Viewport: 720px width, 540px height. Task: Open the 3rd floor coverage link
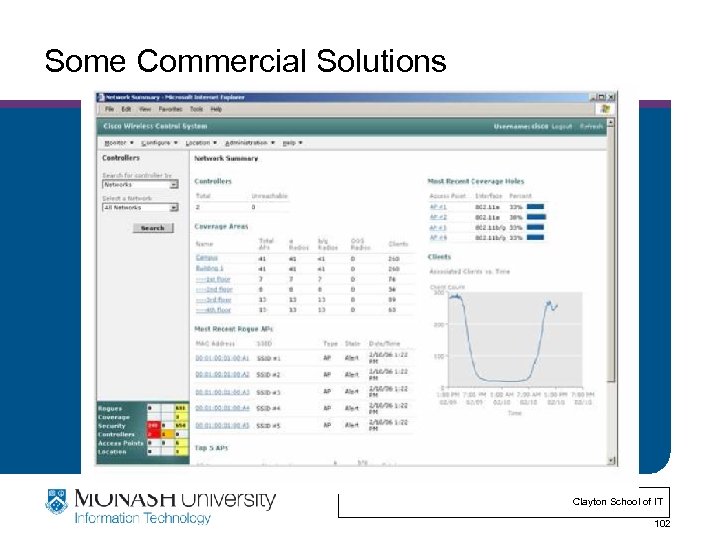point(214,299)
